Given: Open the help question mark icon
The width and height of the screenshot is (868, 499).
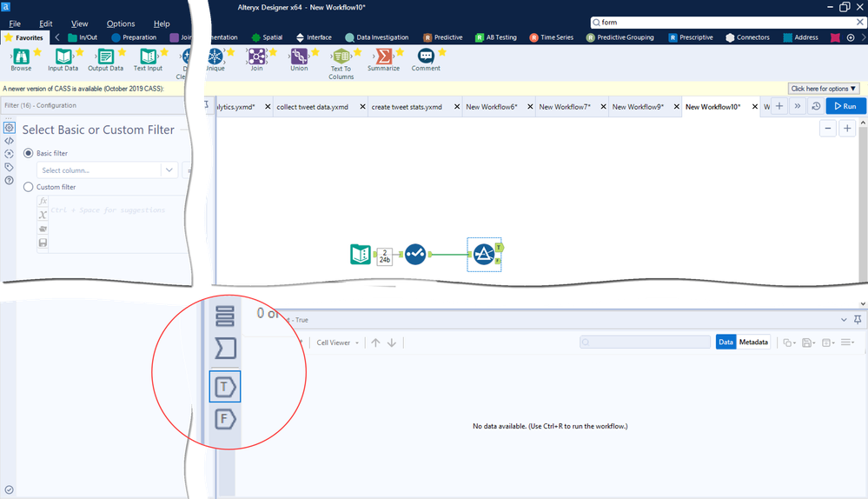Looking at the screenshot, I should point(9,180).
